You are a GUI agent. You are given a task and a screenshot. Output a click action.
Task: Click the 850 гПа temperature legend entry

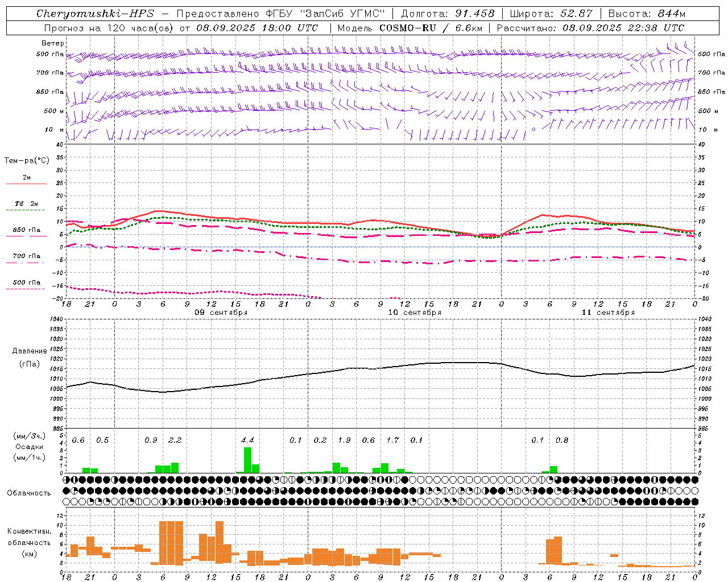27,230
